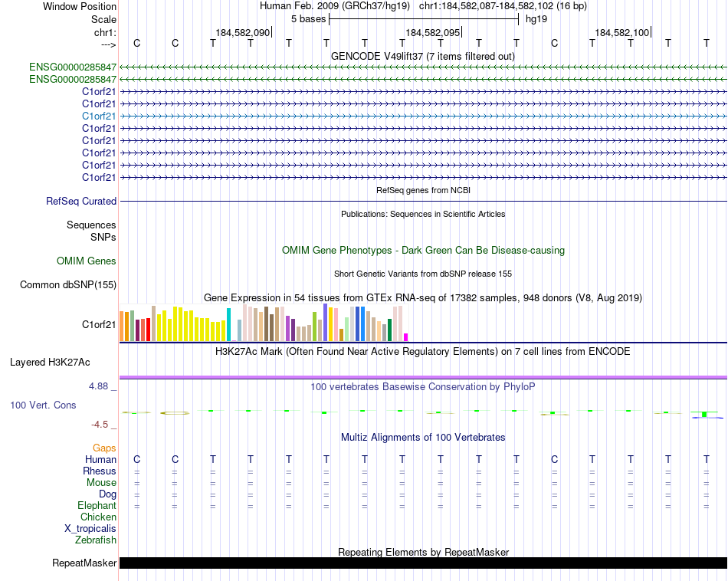Click 'Publications: Sequences in Scientific Articles' title
Viewport: 728px width, 581px height.
tap(423, 214)
